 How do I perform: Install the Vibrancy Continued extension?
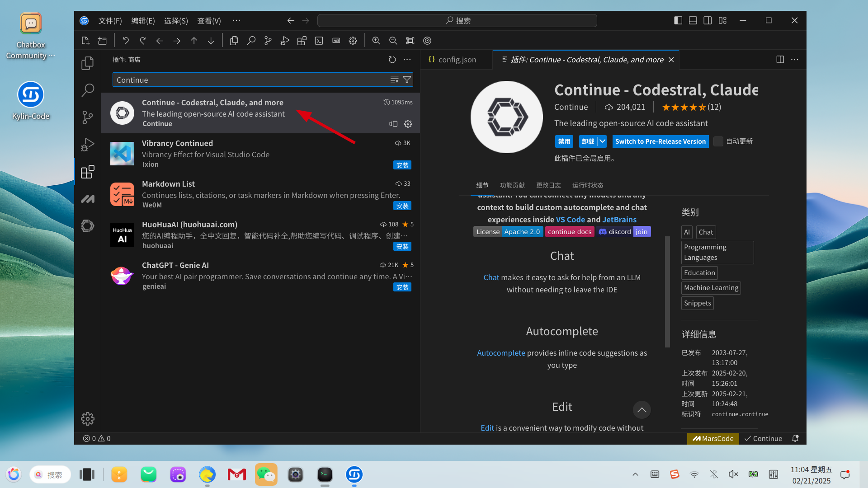[x=402, y=165]
